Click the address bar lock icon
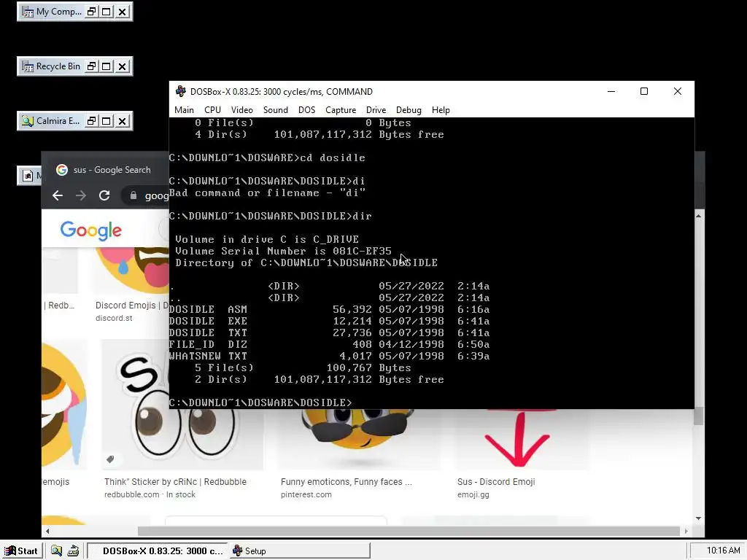 [133, 195]
